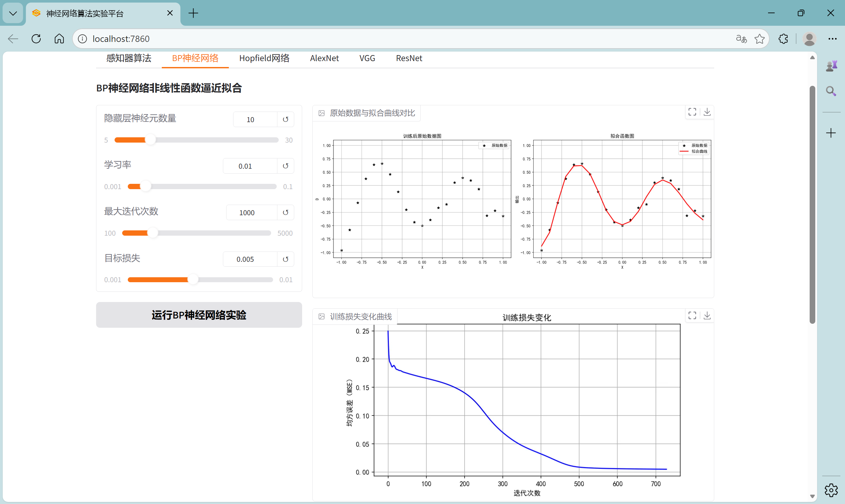Open browser extensions menu
Image resolution: width=845 pixels, height=504 pixels.
[x=783, y=39]
